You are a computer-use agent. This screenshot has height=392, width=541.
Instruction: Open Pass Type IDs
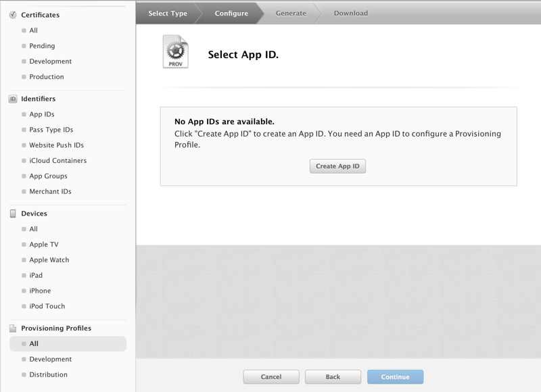click(51, 130)
